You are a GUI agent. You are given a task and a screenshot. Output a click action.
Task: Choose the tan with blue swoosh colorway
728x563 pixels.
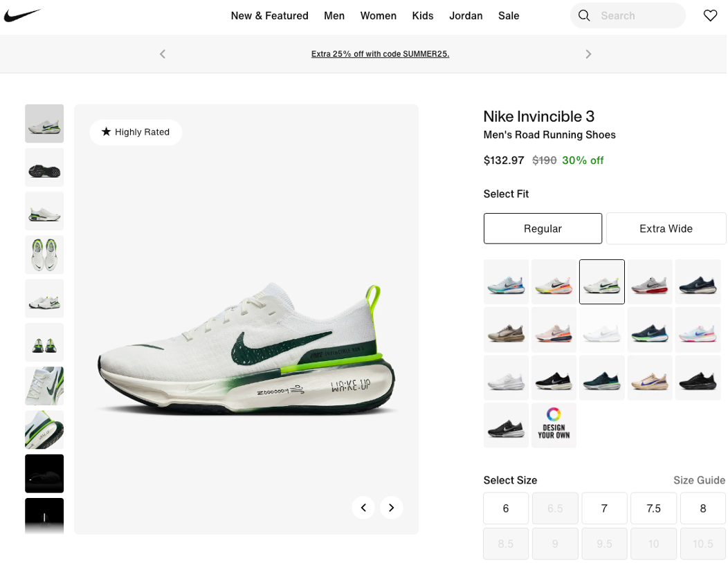(650, 378)
